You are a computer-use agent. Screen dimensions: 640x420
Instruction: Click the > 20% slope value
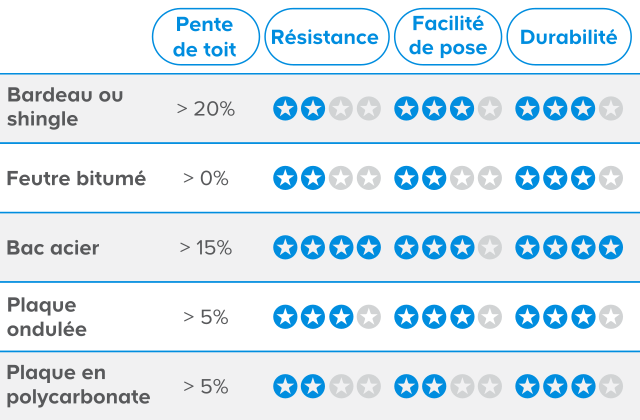click(x=205, y=108)
